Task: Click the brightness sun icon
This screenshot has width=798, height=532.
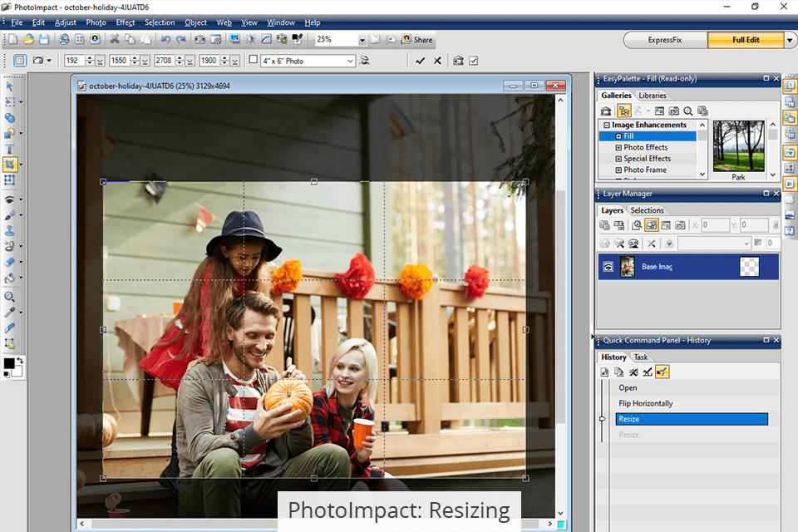Action: point(250,39)
